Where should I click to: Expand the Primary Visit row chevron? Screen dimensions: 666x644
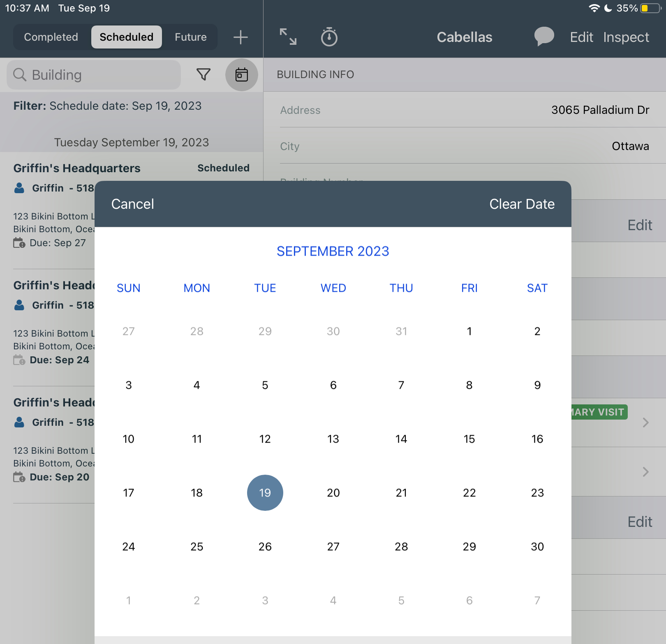click(x=645, y=422)
